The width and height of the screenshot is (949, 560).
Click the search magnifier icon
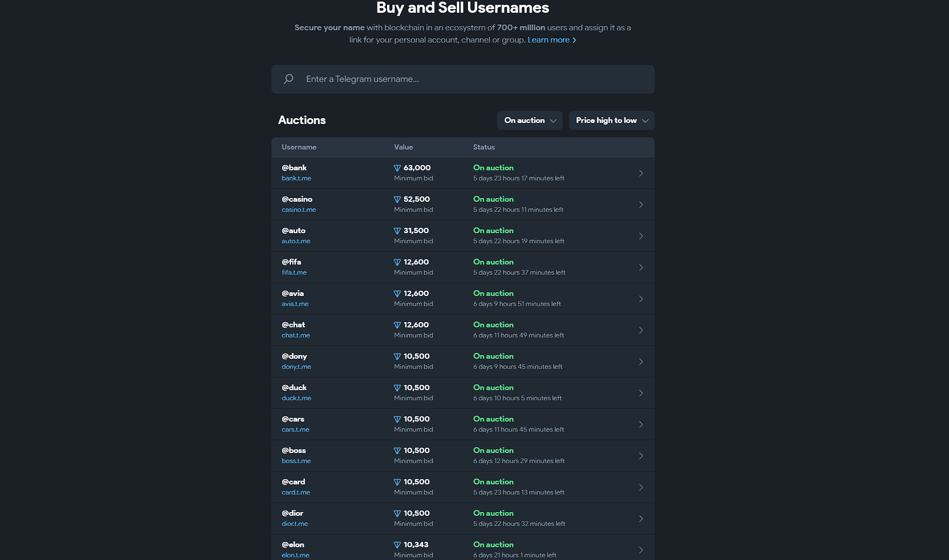(x=288, y=79)
